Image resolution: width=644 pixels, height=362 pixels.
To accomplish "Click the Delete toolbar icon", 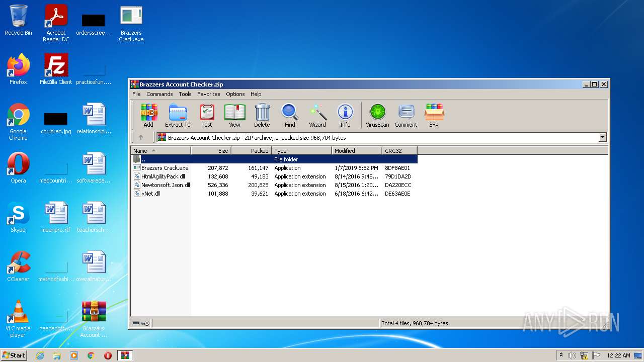I will coord(262,116).
